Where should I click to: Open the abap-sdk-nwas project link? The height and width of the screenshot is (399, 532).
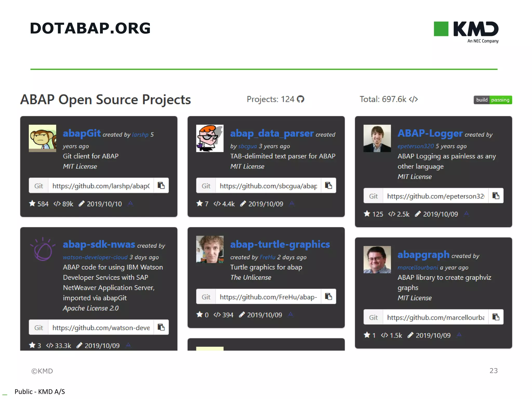click(99, 244)
